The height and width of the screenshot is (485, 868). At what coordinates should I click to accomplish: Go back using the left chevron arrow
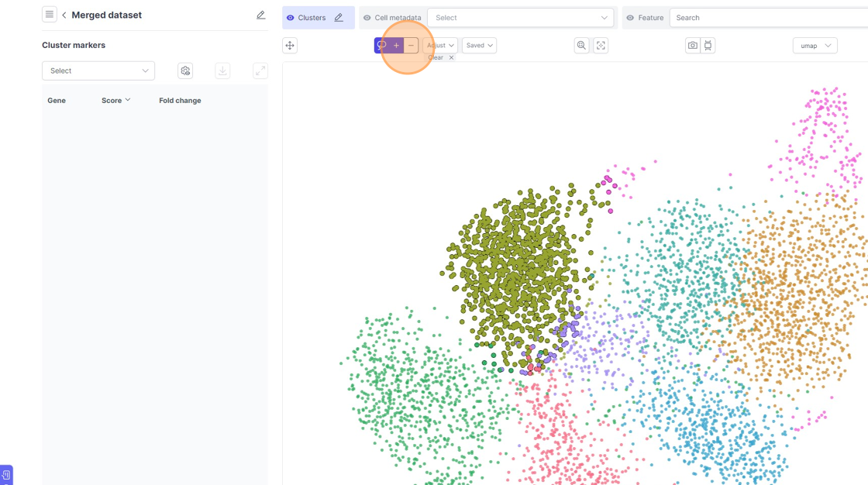(64, 15)
